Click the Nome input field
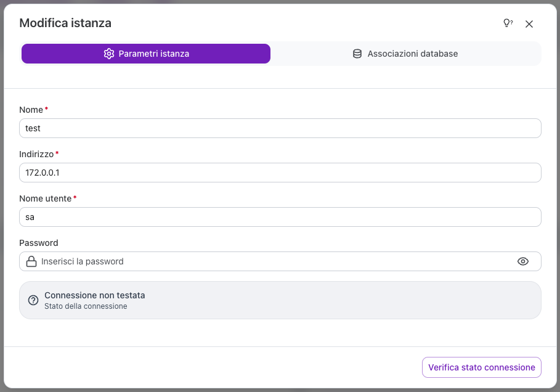 pyautogui.click(x=280, y=128)
